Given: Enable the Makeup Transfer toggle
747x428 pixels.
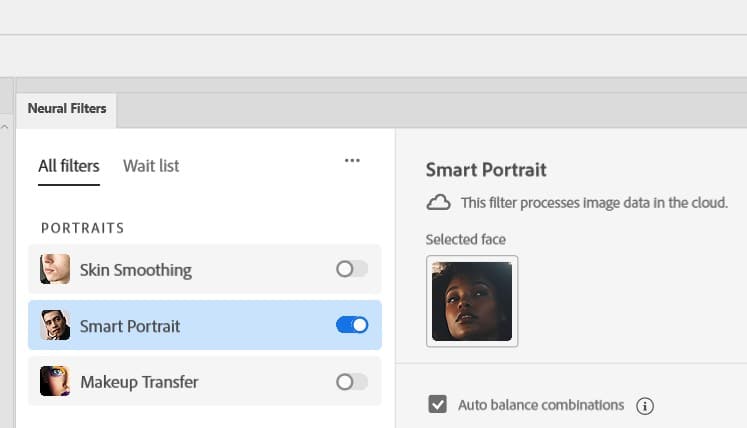Looking at the screenshot, I should coord(352,382).
